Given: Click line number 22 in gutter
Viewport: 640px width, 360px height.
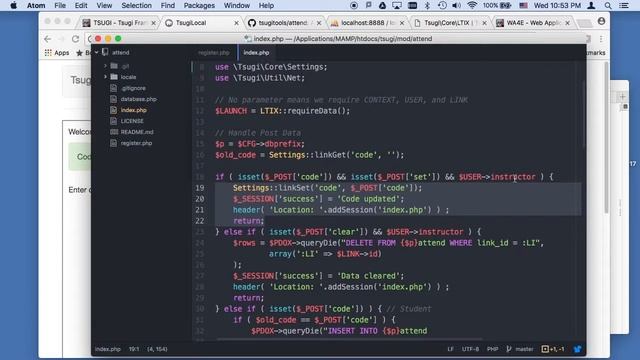Looking at the screenshot, I should tap(200, 221).
